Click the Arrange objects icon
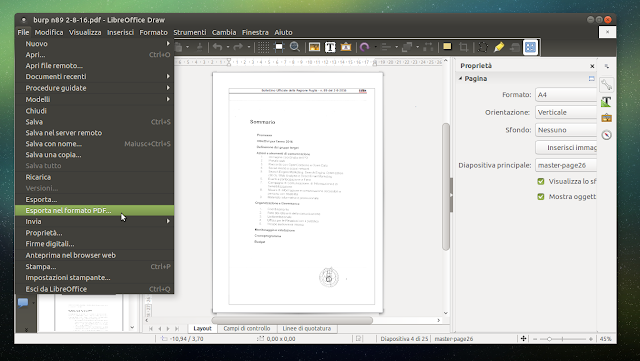The image size is (640, 361). point(407,47)
